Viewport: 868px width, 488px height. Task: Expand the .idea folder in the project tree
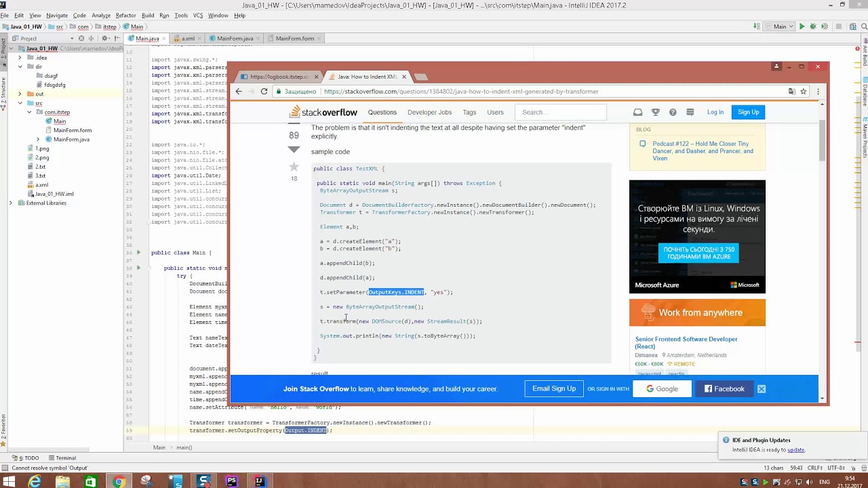20,58
